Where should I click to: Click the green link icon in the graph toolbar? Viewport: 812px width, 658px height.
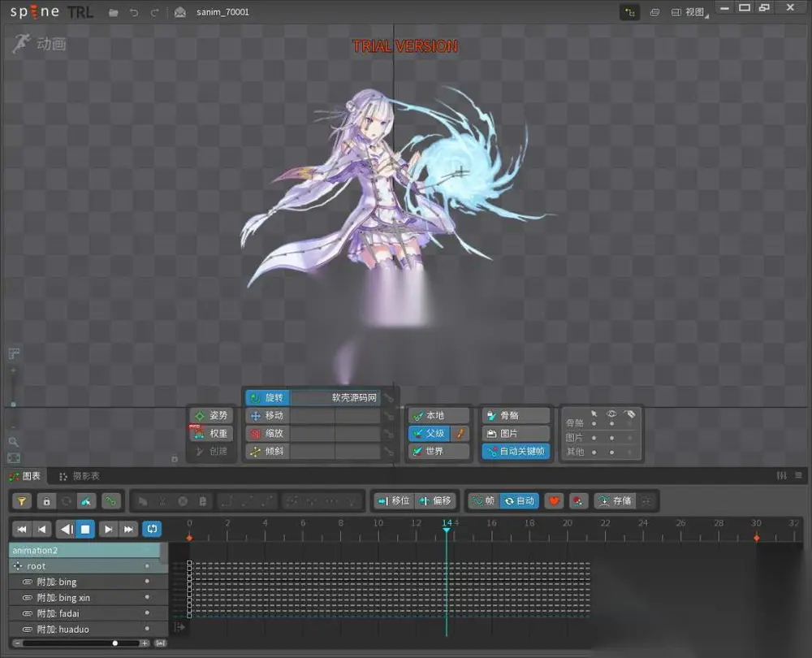(110, 501)
